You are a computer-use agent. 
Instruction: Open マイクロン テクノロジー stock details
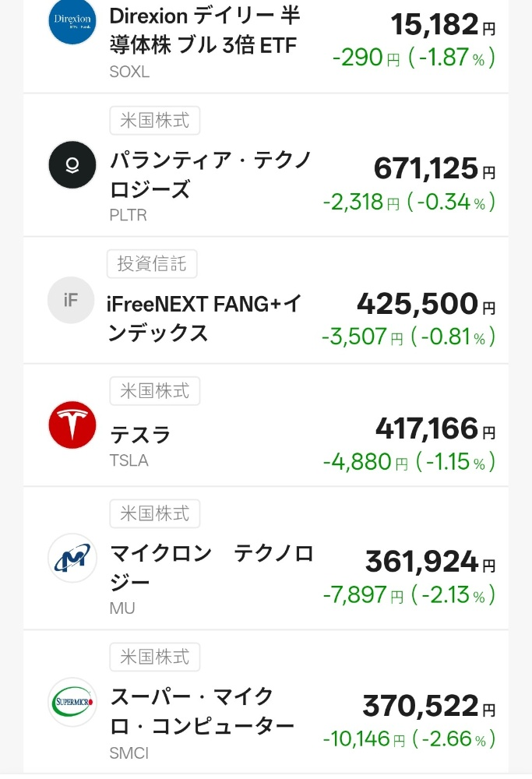pos(212,568)
